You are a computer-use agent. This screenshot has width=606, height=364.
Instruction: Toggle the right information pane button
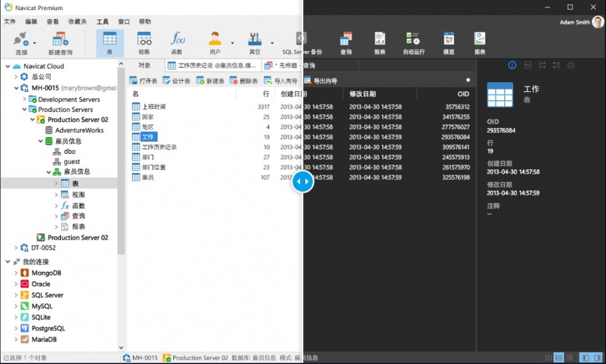[597, 357]
